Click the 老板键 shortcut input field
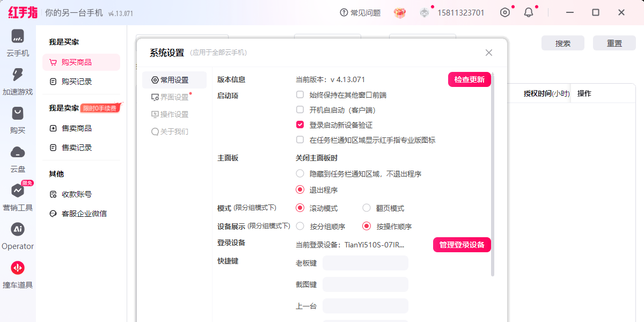The width and height of the screenshot is (644, 322). [365, 263]
